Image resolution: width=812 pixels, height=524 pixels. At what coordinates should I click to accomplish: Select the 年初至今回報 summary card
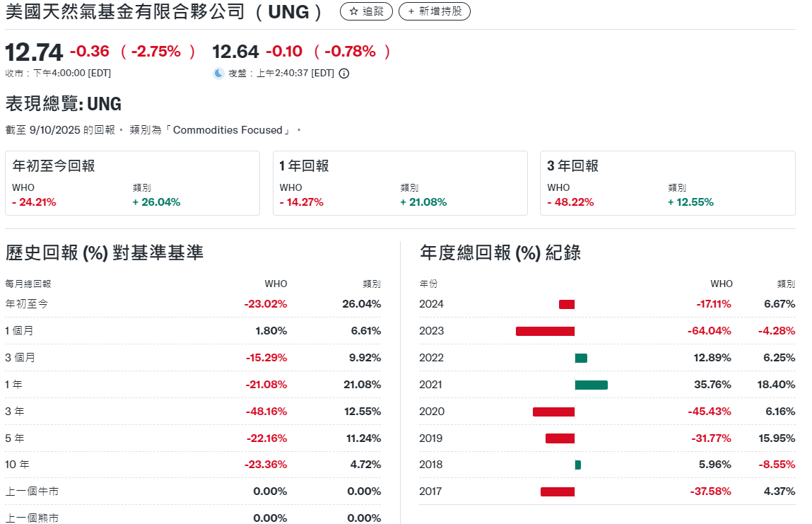click(x=132, y=183)
